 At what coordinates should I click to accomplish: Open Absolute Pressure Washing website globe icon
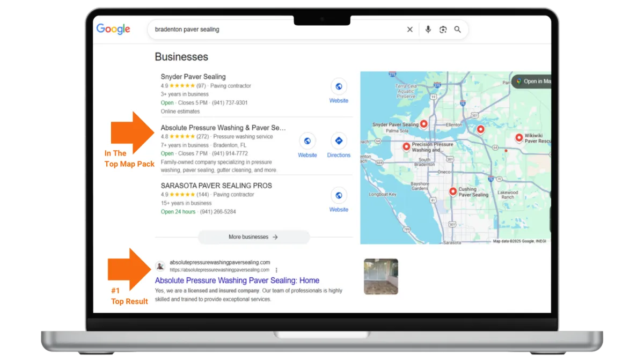click(308, 141)
